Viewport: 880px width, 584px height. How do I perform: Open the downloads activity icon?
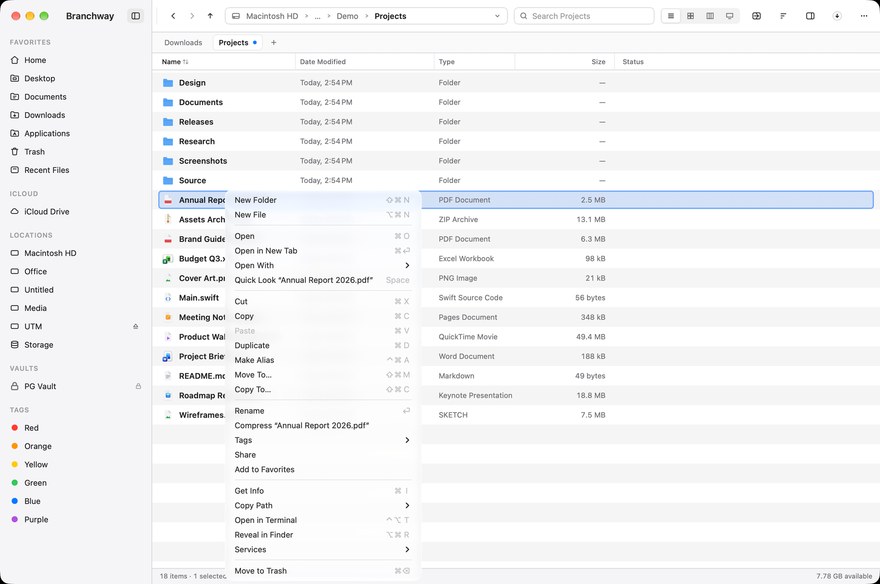(x=837, y=16)
